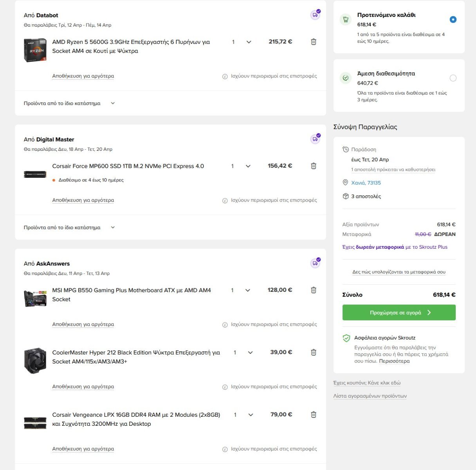Click the Corsair Vengeance RAM thumbnail
476x470 pixels.
point(35,423)
